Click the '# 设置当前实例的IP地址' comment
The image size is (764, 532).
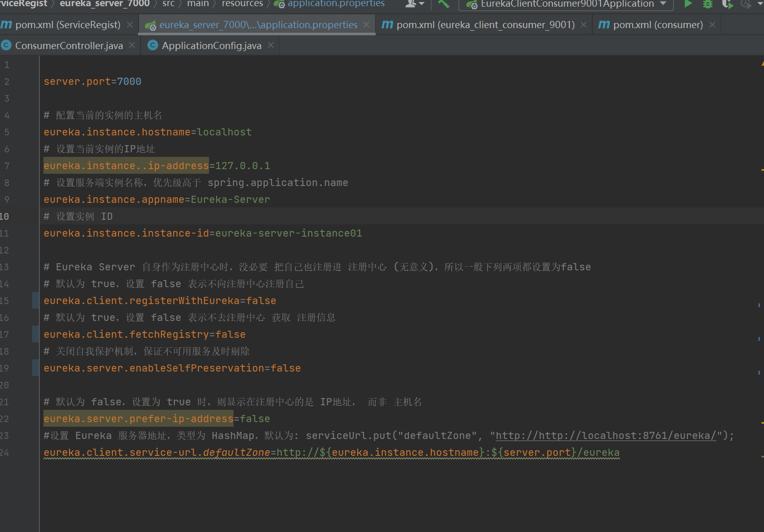pyautogui.click(x=100, y=149)
